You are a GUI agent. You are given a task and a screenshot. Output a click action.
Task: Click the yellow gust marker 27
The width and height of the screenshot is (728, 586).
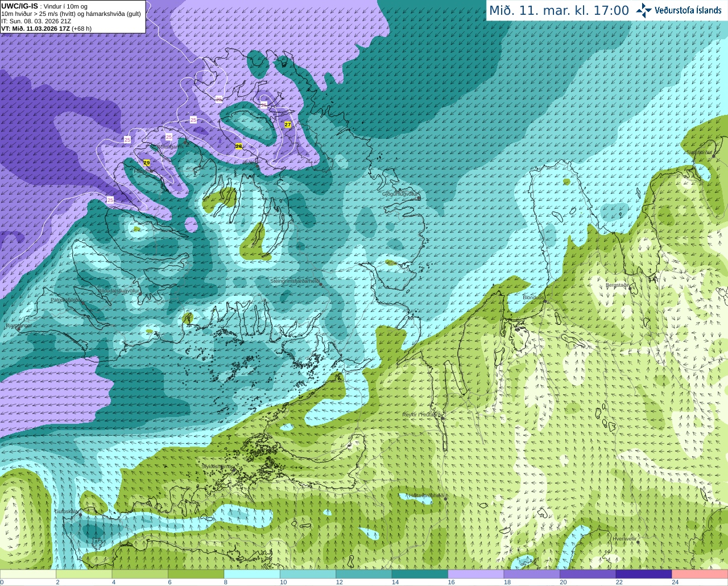point(288,125)
